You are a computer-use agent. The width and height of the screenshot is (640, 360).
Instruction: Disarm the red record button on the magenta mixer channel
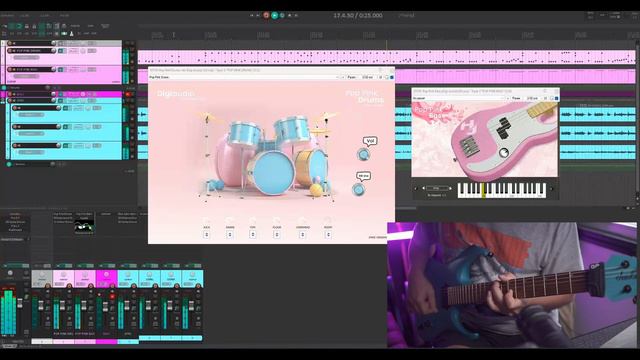[x=112, y=296]
